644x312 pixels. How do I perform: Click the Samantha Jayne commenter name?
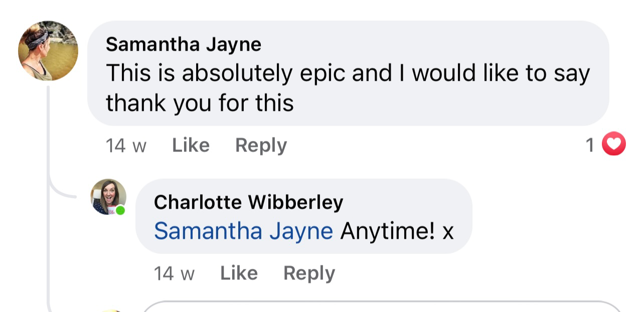coord(184,45)
